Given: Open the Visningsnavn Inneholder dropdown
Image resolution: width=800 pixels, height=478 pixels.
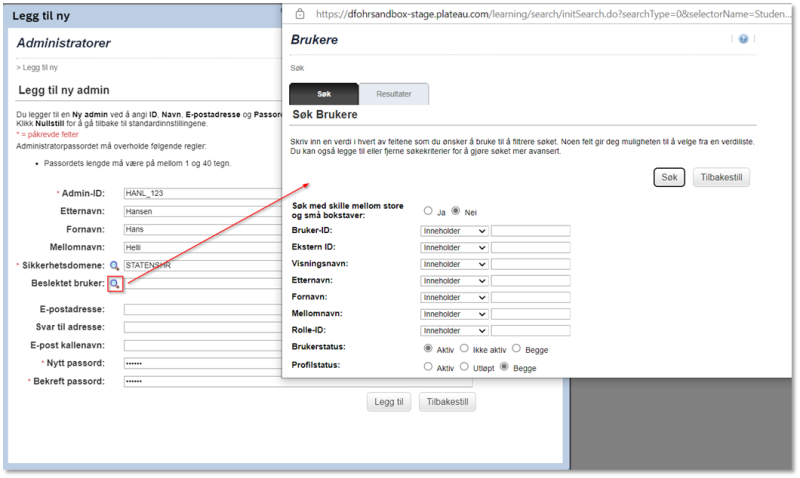Looking at the screenshot, I should 454,264.
